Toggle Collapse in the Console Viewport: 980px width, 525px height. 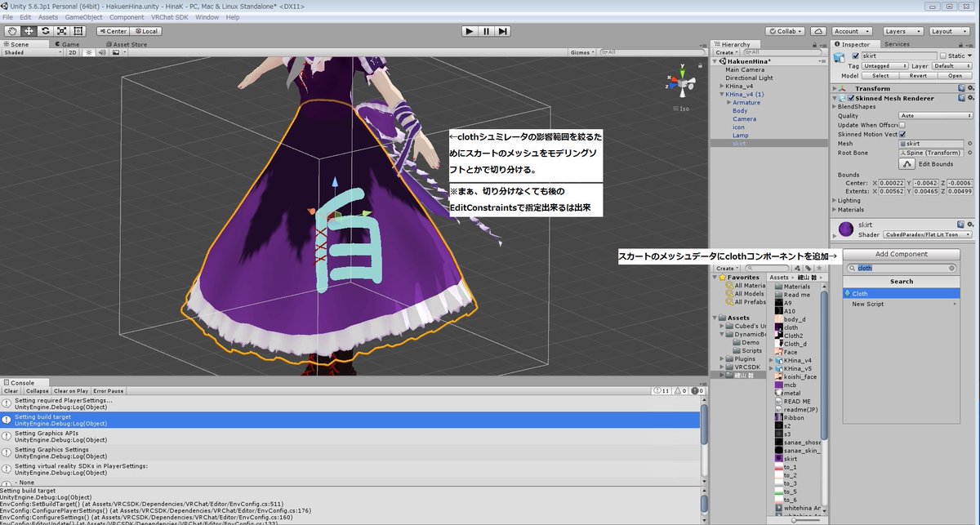click(x=37, y=390)
